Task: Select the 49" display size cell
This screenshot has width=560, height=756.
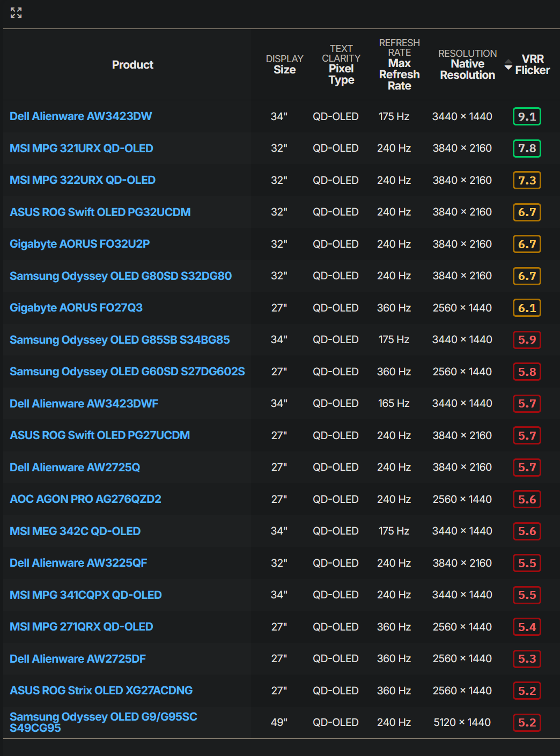Action: point(279,723)
